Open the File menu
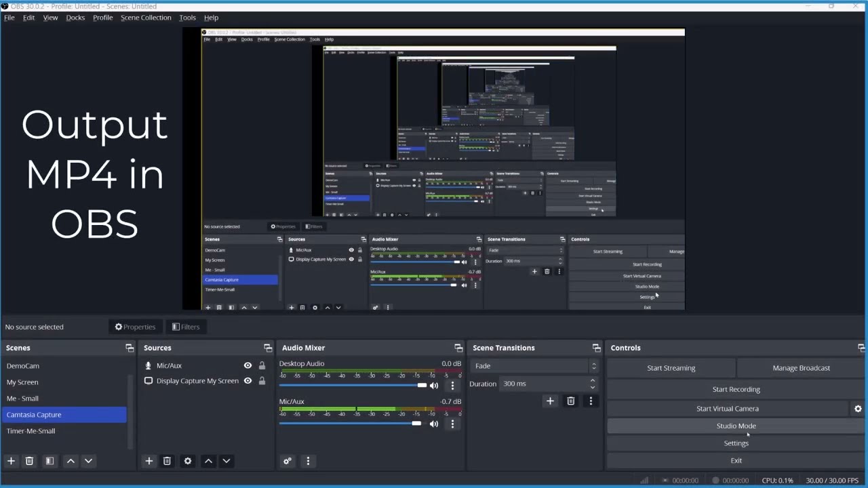This screenshot has height=488, width=868. [9, 18]
